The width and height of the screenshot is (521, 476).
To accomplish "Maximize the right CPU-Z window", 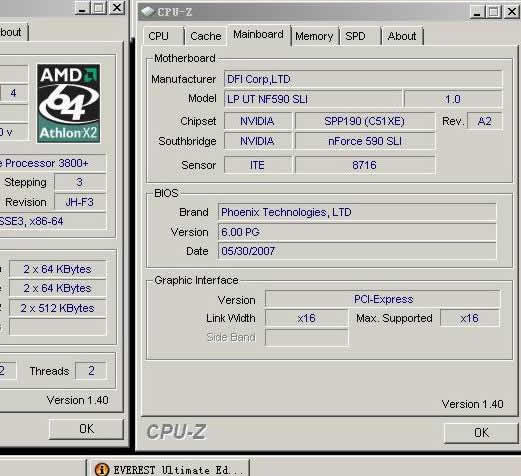I will coord(494,11).
